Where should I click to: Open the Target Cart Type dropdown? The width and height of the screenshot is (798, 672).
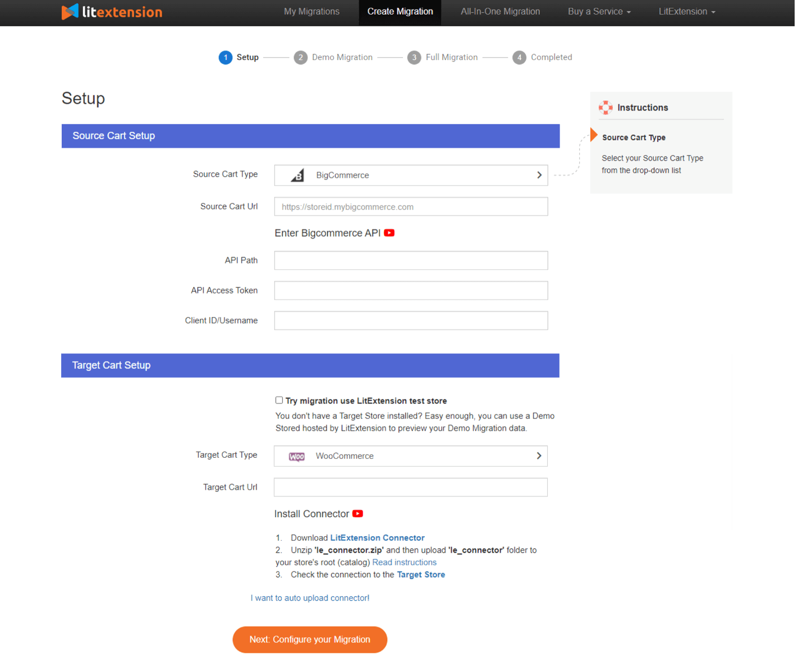410,456
